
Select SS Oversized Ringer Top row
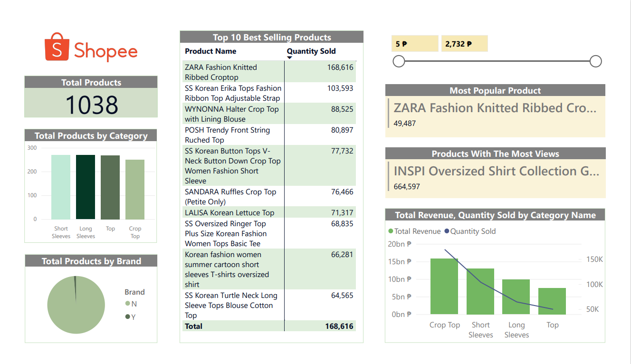269,234
